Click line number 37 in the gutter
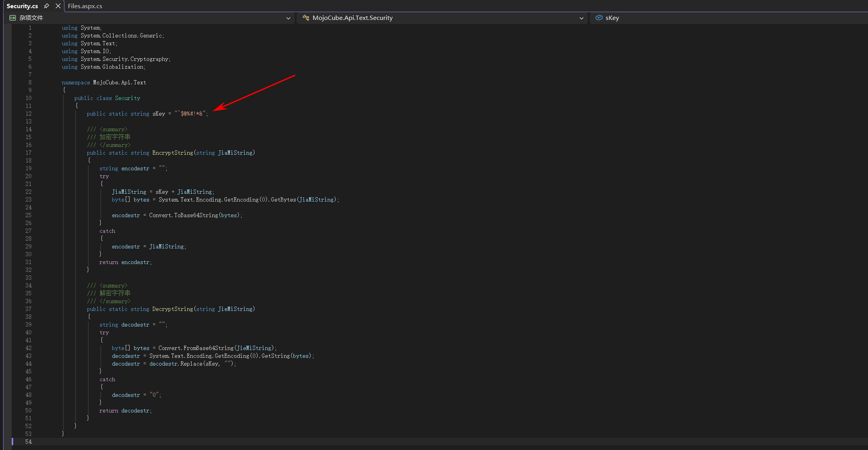 click(x=28, y=309)
